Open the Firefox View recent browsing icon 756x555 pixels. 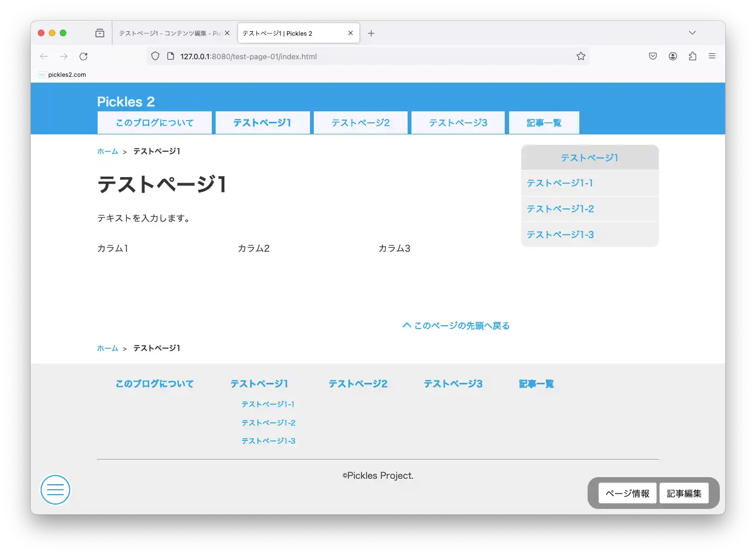pyautogui.click(x=100, y=33)
